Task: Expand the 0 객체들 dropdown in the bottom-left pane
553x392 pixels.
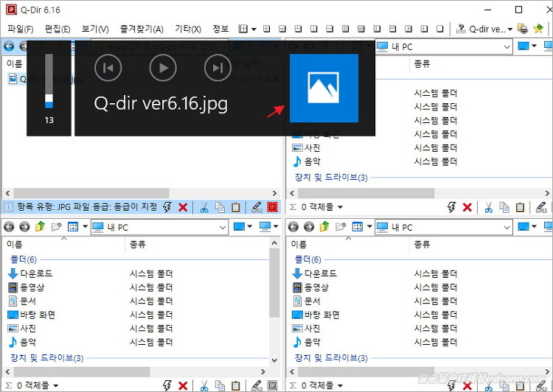Action: (x=56, y=385)
